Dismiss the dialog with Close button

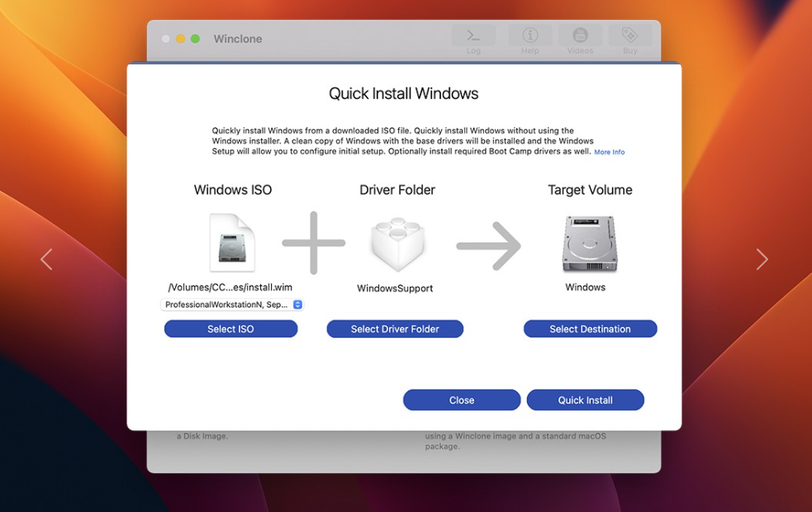pyautogui.click(x=461, y=400)
